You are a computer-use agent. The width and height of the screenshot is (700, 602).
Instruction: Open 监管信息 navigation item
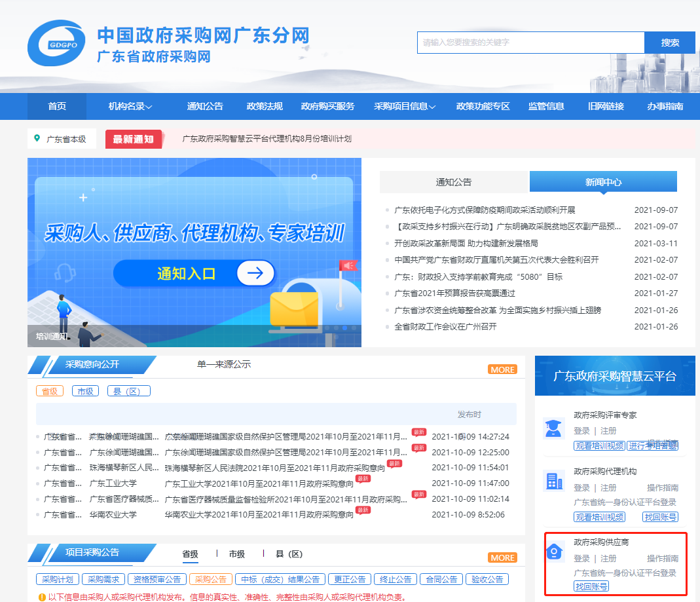[546, 106]
